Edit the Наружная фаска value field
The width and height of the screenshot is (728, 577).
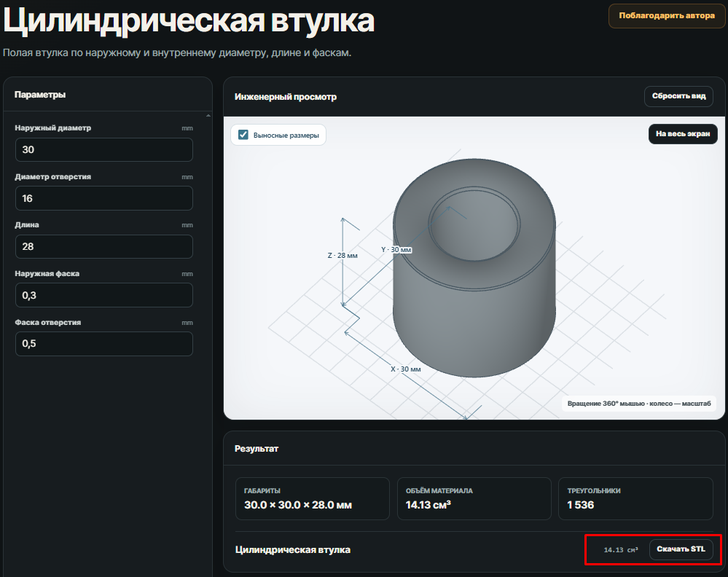pos(104,295)
